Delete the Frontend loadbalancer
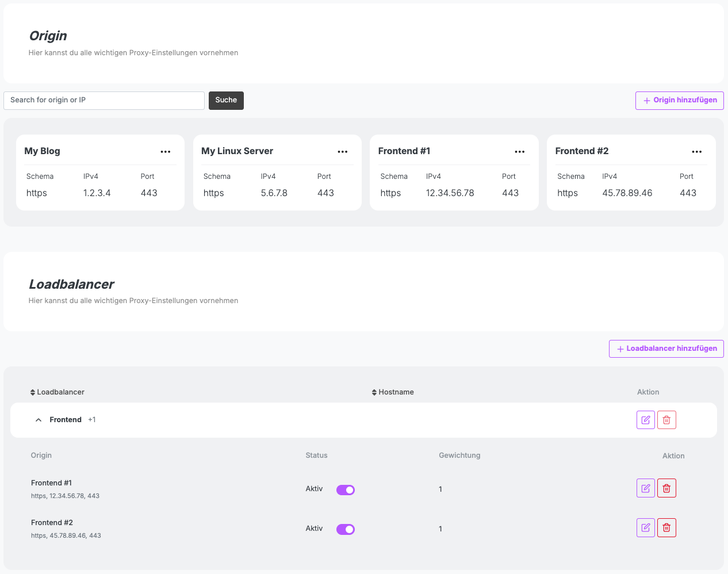 tap(666, 420)
